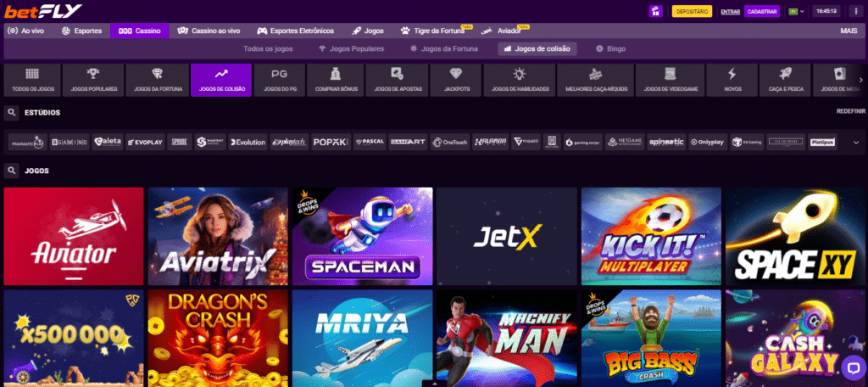The height and width of the screenshot is (387, 868).
Task: Click the ENTRAR login link
Action: [x=730, y=12]
